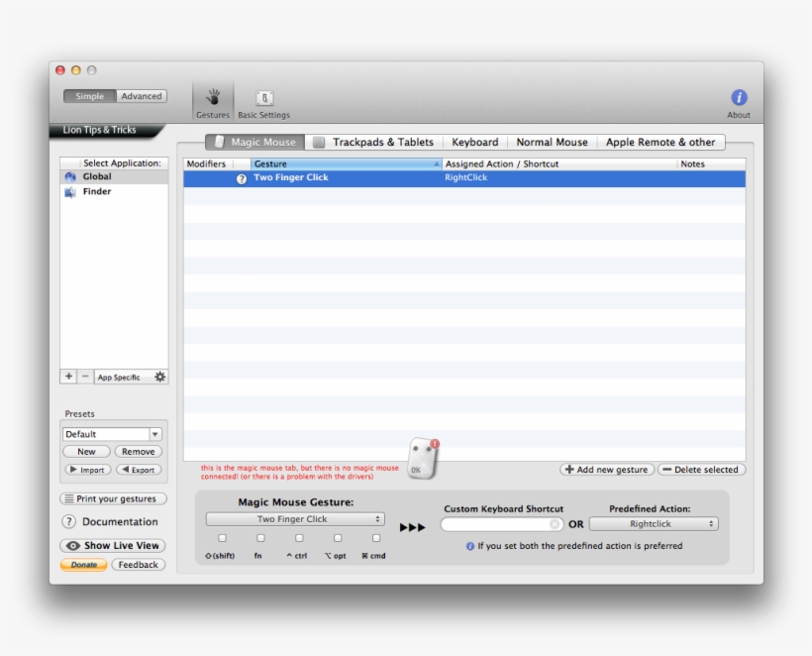
Task: Click the Donate button
Action: pos(84,565)
